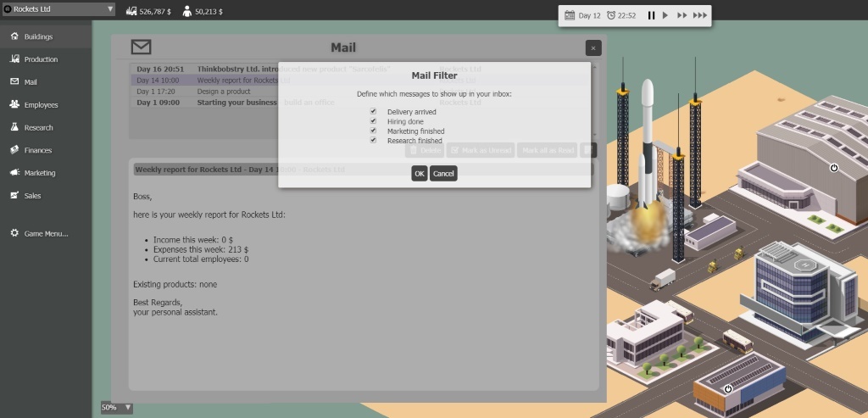Go to Mail in the sidebar
This screenshot has width=868, height=418.
tap(46, 82)
